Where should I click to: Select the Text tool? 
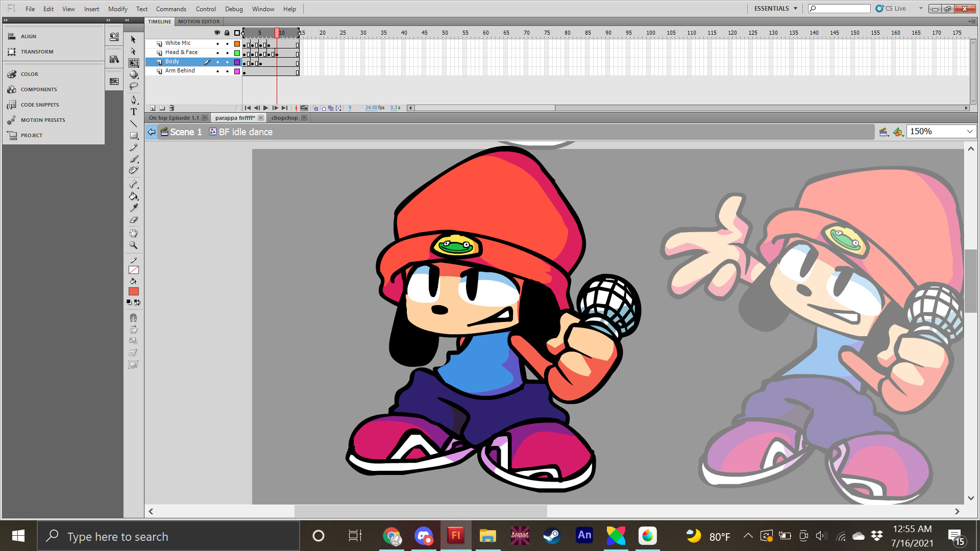(x=134, y=112)
